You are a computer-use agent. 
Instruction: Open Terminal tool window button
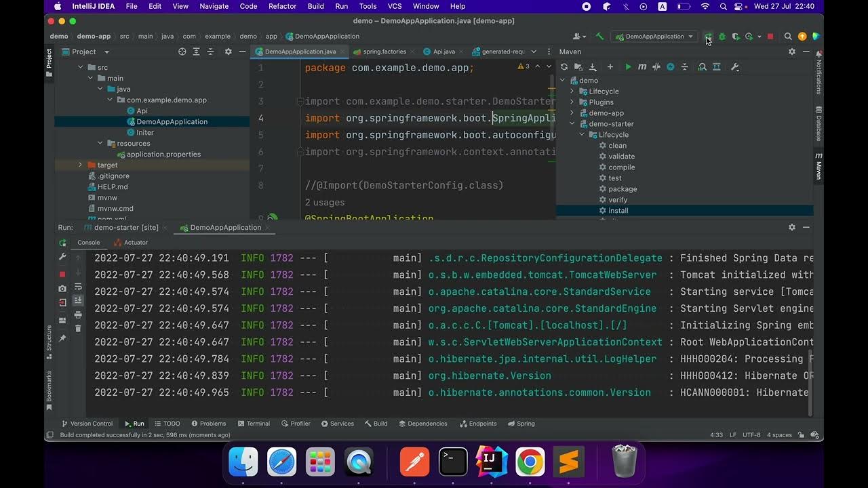[x=254, y=424]
